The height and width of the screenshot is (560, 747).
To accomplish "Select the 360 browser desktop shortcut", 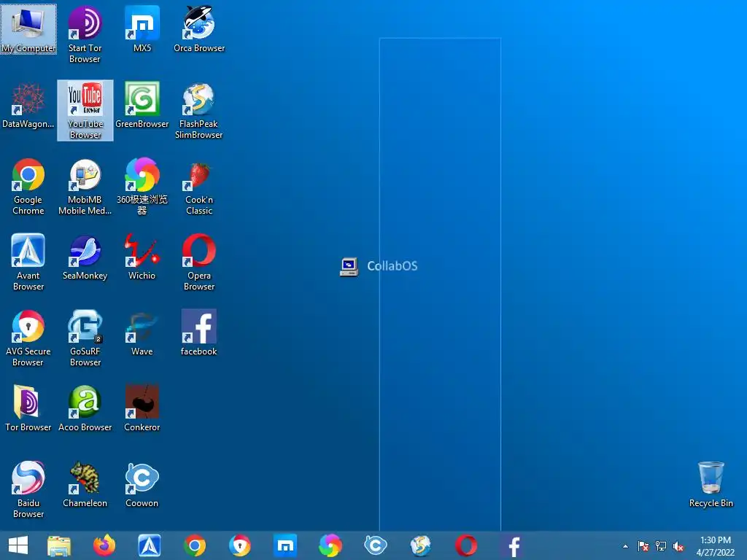I will [x=142, y=187].
